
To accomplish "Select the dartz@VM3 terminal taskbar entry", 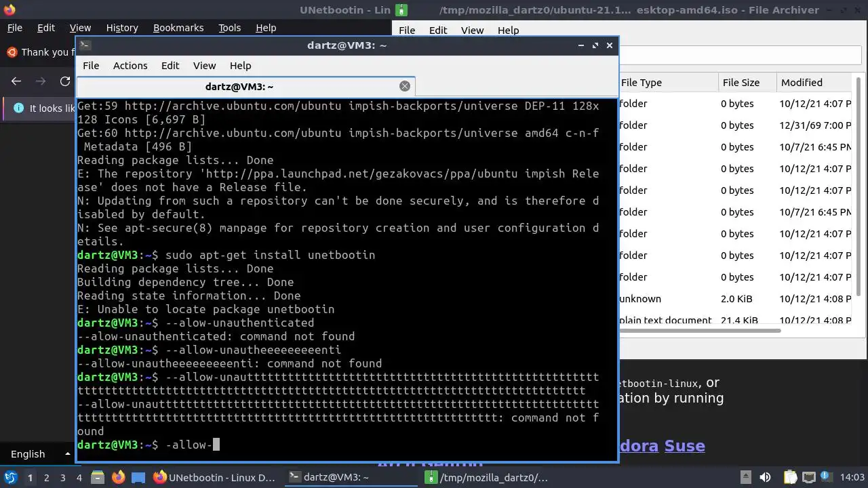I will click(x=351, y=477).
